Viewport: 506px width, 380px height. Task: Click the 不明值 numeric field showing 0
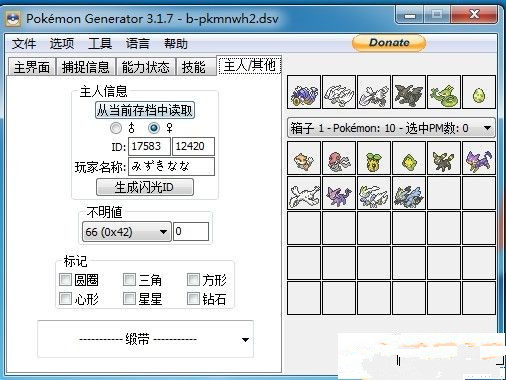[191, 231]
